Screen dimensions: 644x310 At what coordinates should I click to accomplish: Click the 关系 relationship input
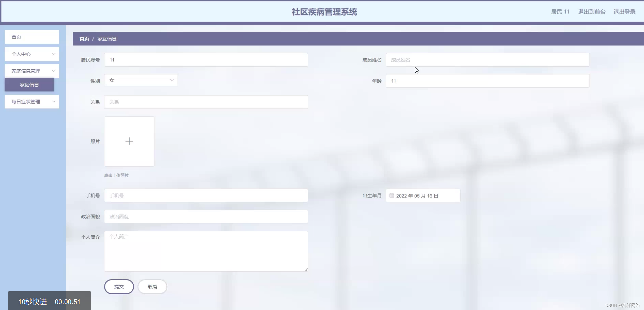[206, 102]
